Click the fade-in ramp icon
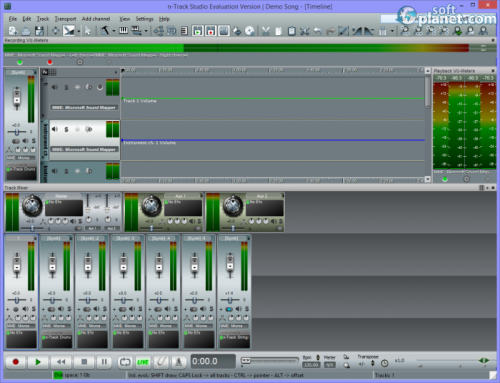 coord(356,31)
